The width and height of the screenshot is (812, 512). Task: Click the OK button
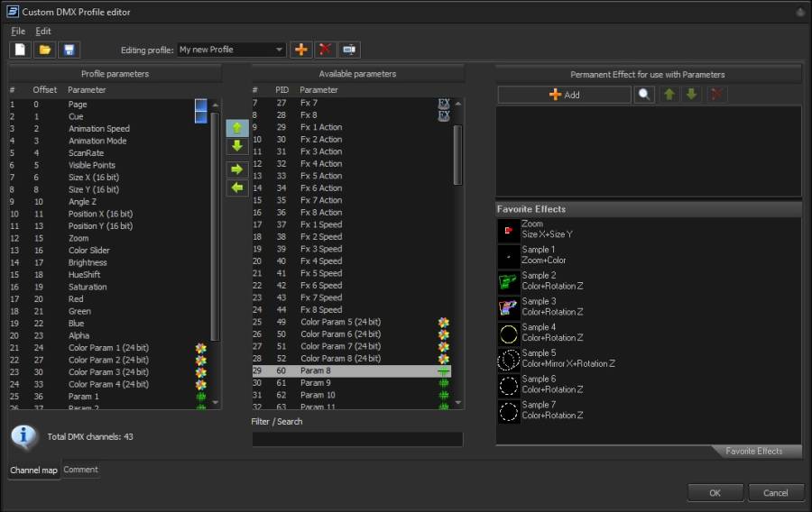[715, 492]
